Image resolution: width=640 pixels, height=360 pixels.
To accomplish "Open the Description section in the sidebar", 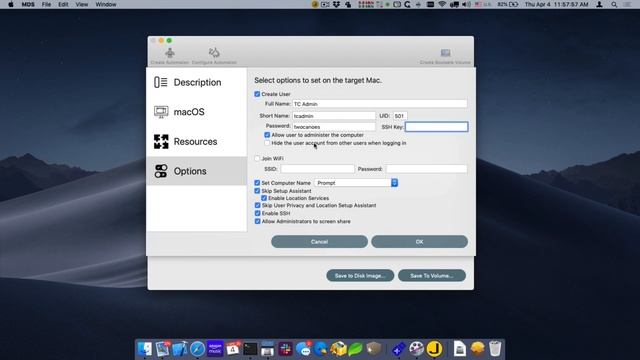I will [197, 82].
